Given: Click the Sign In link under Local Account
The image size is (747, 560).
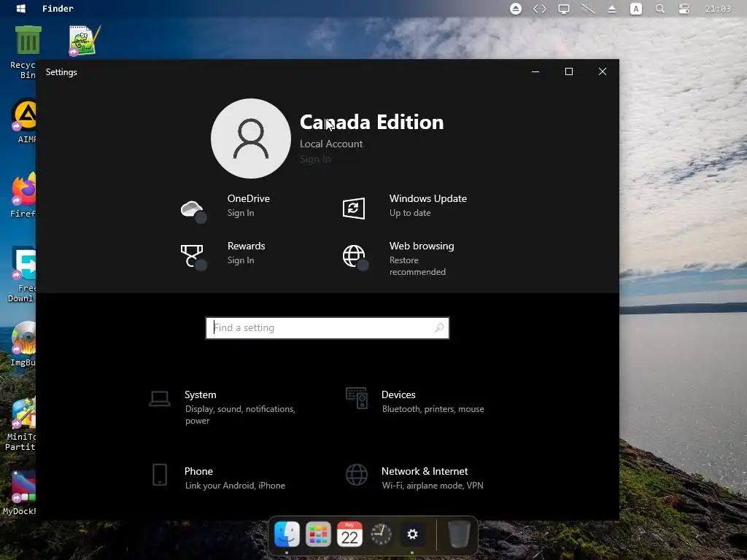Looking at the screenshot, I should pos(315,159).
